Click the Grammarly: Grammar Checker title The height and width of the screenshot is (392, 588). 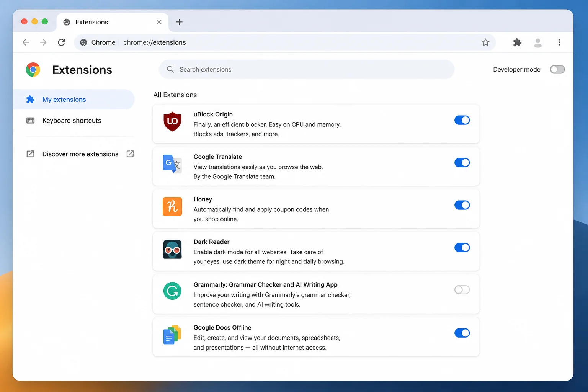(266, 284)
